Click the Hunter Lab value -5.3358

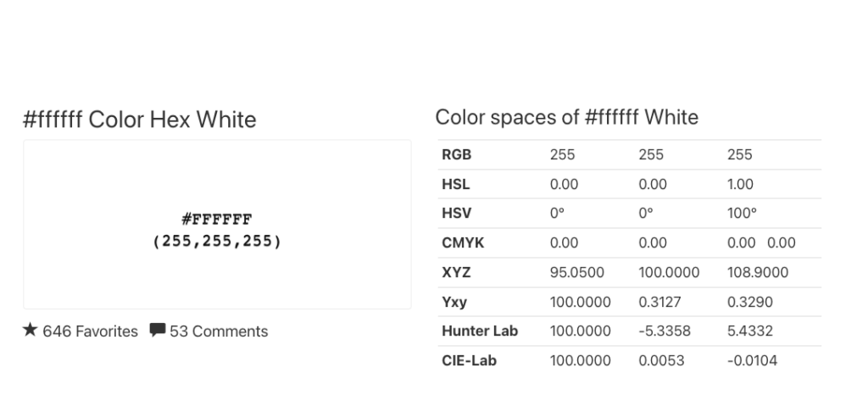pos(665,331)
